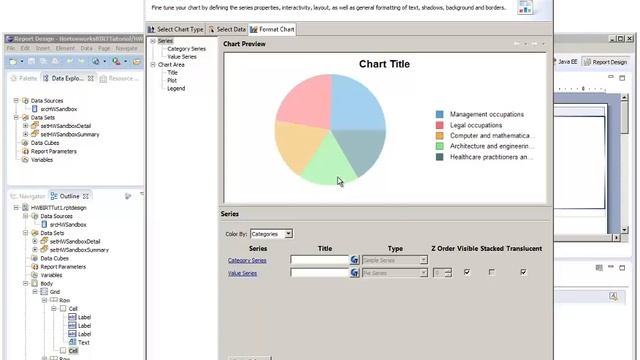Switch to the Select Data tab
The width and height of the screenshot is (640, 360).
227,29
